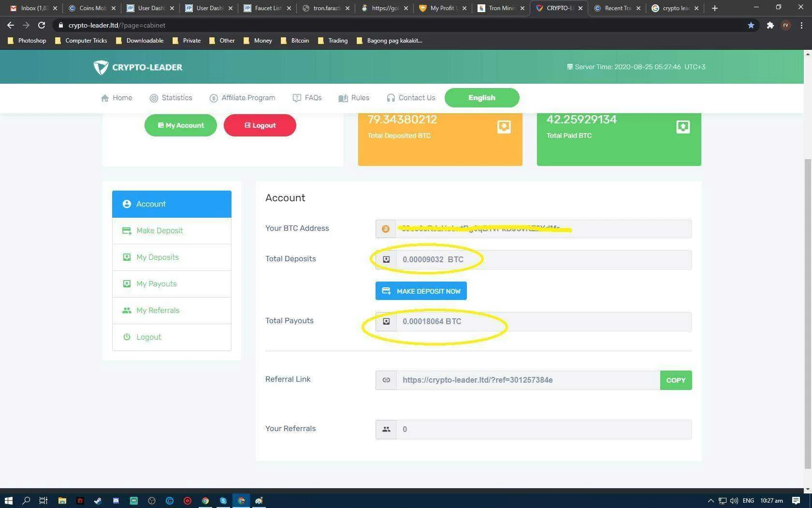
Task: Open Make Deposit in the sidebar
Action: click(x=172, y=231)
